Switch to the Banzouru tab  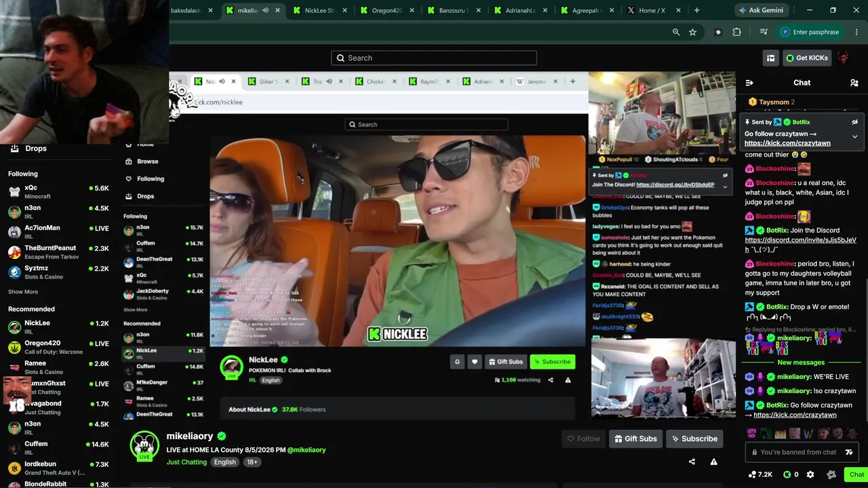click(454, 10)
